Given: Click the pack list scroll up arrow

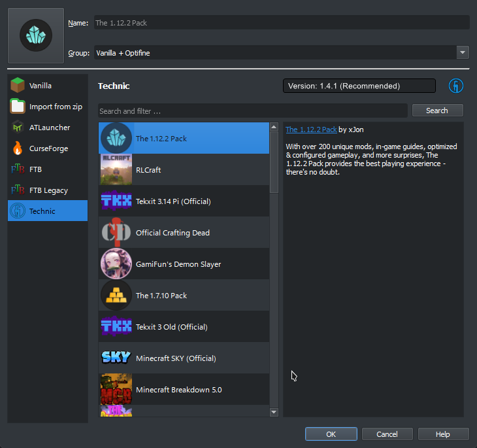Looking at the screenshot, I should pos(274,127).
